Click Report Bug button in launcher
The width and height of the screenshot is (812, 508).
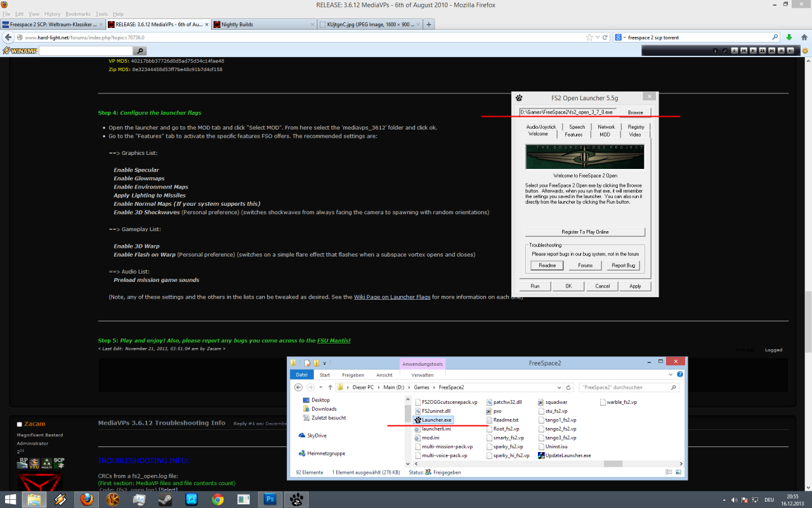coord(623,265)
